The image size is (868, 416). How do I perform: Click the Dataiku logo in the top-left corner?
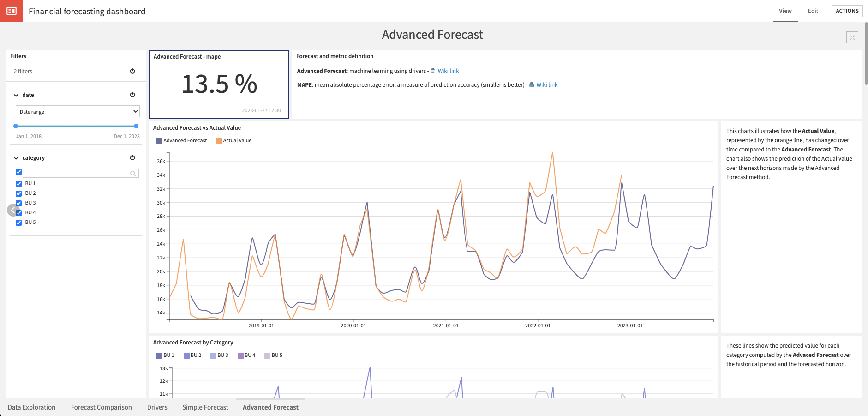point(11,11)
